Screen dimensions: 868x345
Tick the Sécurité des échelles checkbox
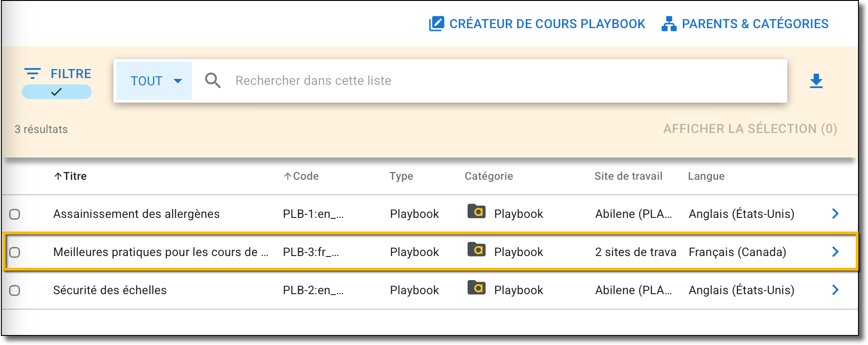tap(15, 290)
